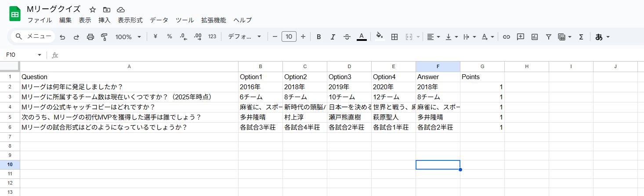This screenshot has height=196, width=644.
Task: Select the Question header cell
Action: coord(129,76)
